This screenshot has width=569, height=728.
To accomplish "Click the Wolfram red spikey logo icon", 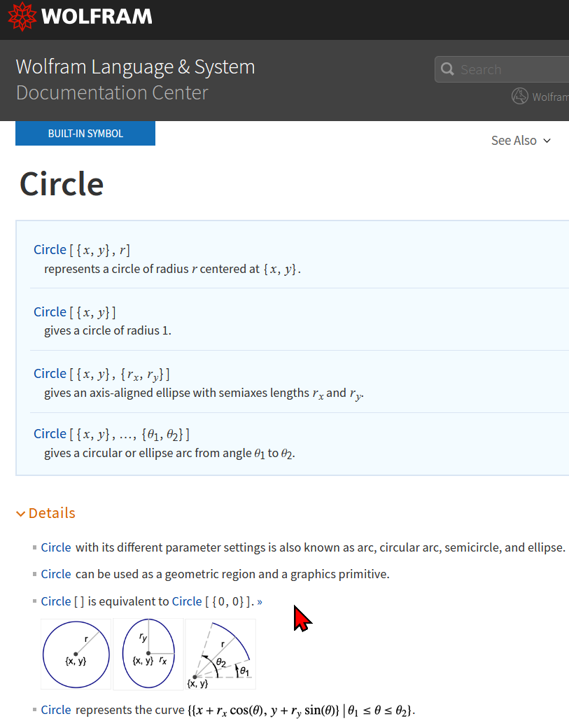I will click(x=22, y=16).
